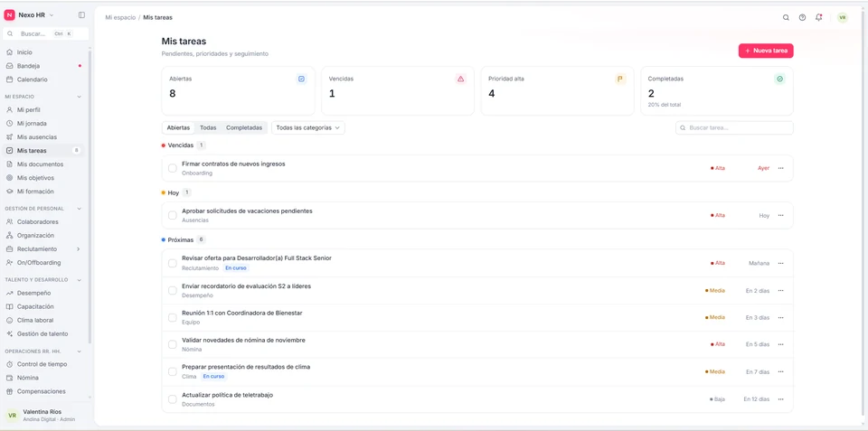Viewport: 868px width, 431px height.
Task: Open Mis documentos in sidebar
Action: point(43,164)
